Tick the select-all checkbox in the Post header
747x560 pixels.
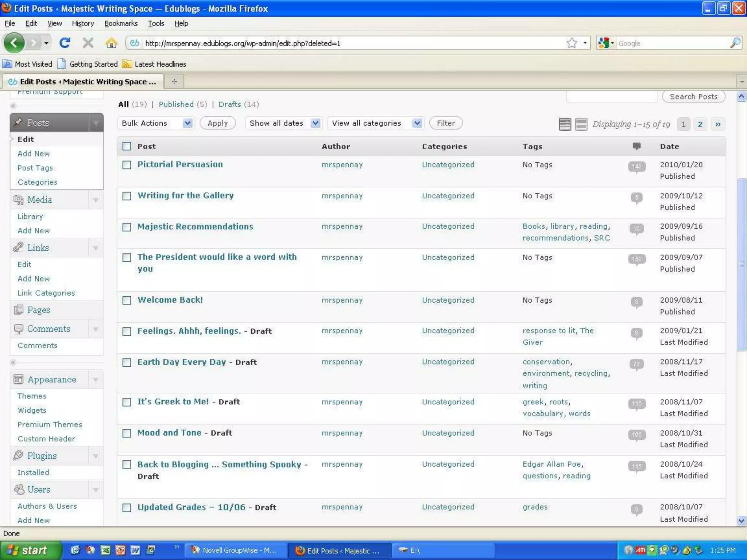[x=127, y=146]
